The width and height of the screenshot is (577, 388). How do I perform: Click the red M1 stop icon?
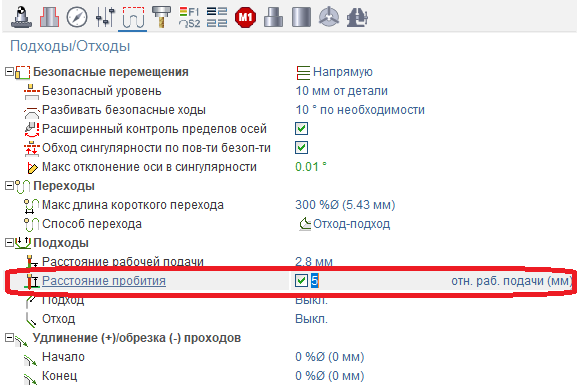click(x=245, y=17)
